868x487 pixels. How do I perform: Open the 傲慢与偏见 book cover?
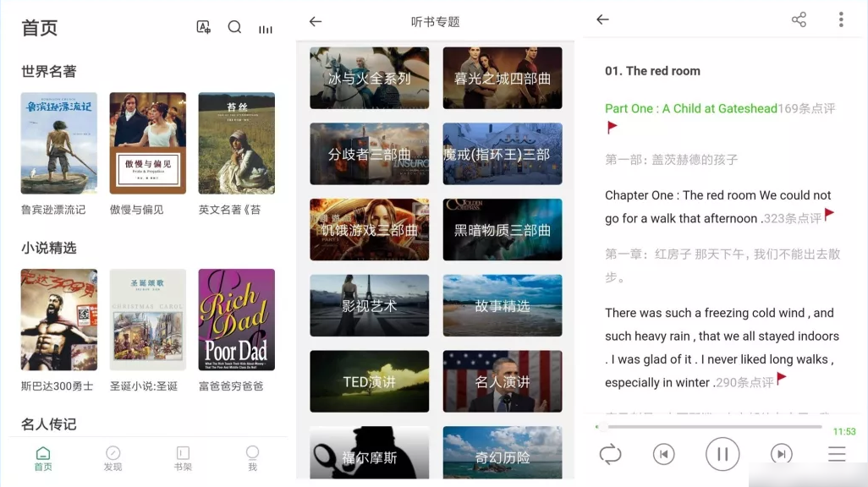(x=148, y=143)
